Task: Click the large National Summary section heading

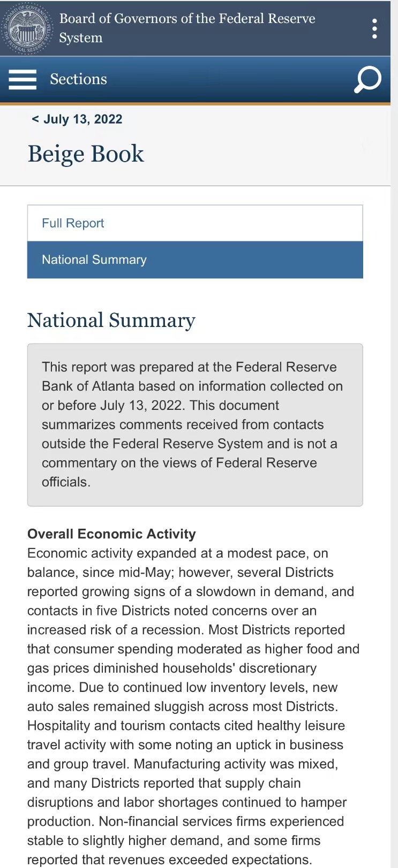Action: [111, 320]
